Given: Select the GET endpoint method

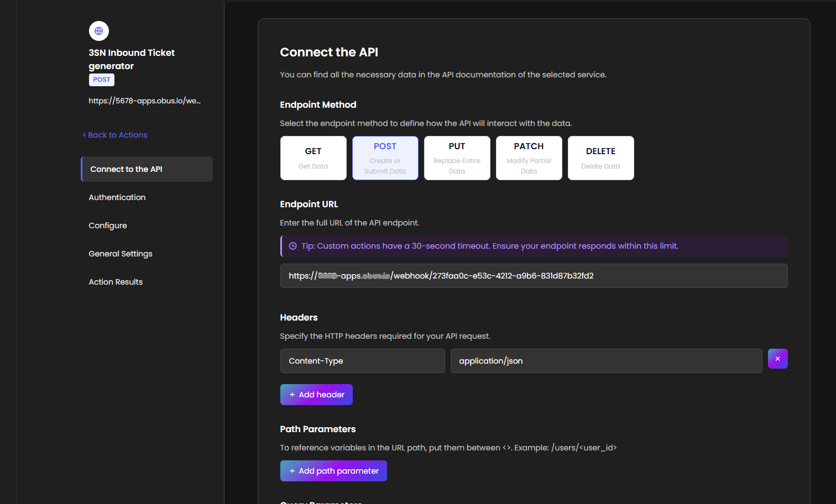Looking at the screenshot, I should (x=313, y=158).
